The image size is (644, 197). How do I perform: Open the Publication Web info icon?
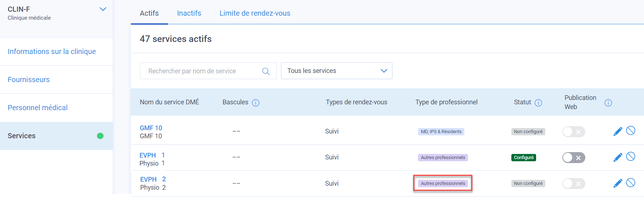pyautogui.click(x=608, y=103)
